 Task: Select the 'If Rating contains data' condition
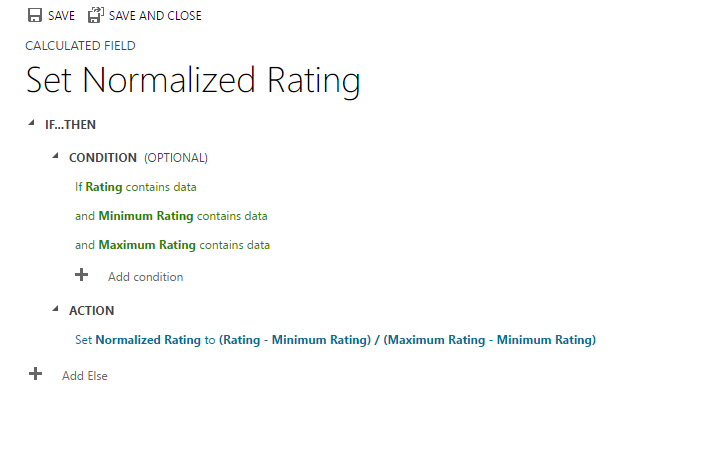pos(136,187)
